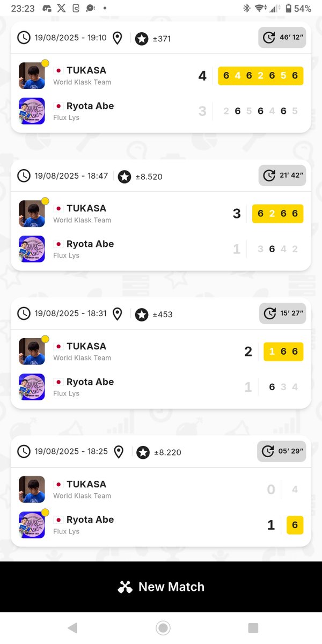Tap the location pin on the 19:10 match
Screen dimensions: 322x644
coord(118,38)
